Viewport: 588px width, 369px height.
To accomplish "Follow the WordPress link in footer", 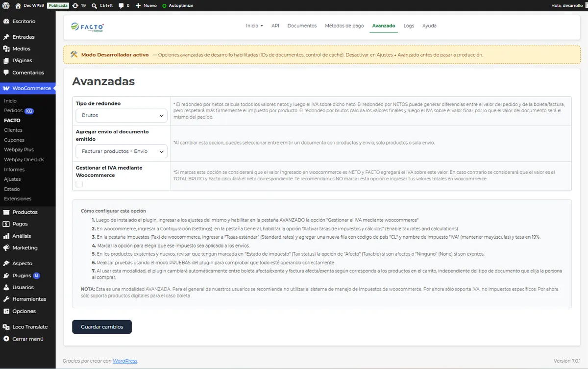I will pos(125,361).
